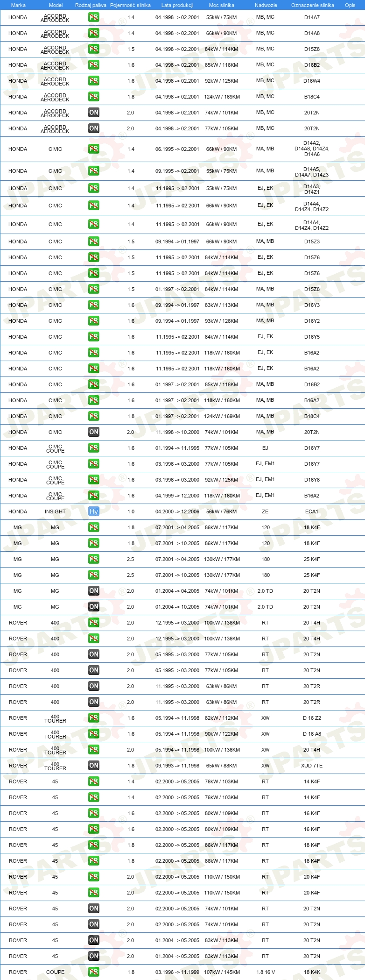365x980 pixels.
Task: Click petrol icon in Accord Aerodeck D15Z8 row
Action: pyautogui.click(x=94, y=49)
